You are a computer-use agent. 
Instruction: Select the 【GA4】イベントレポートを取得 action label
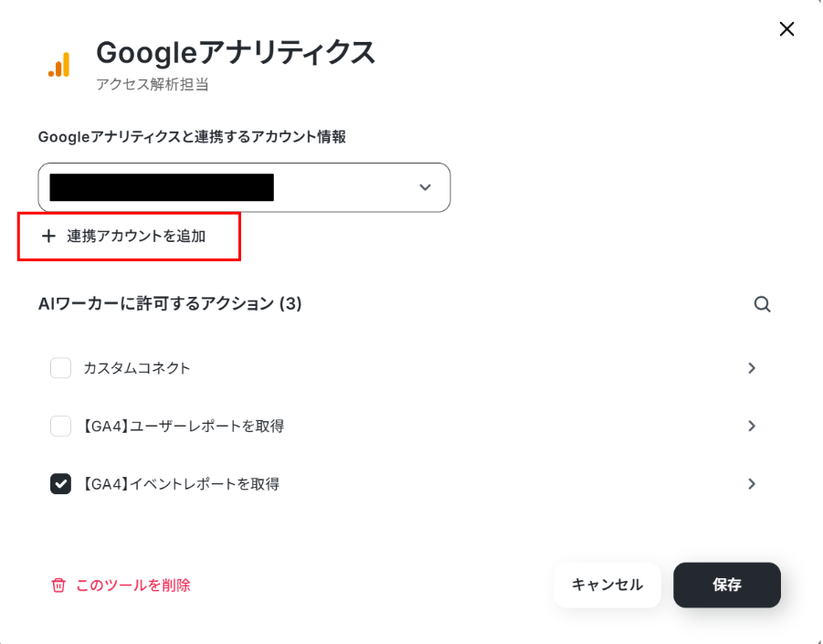coord(181,484)
